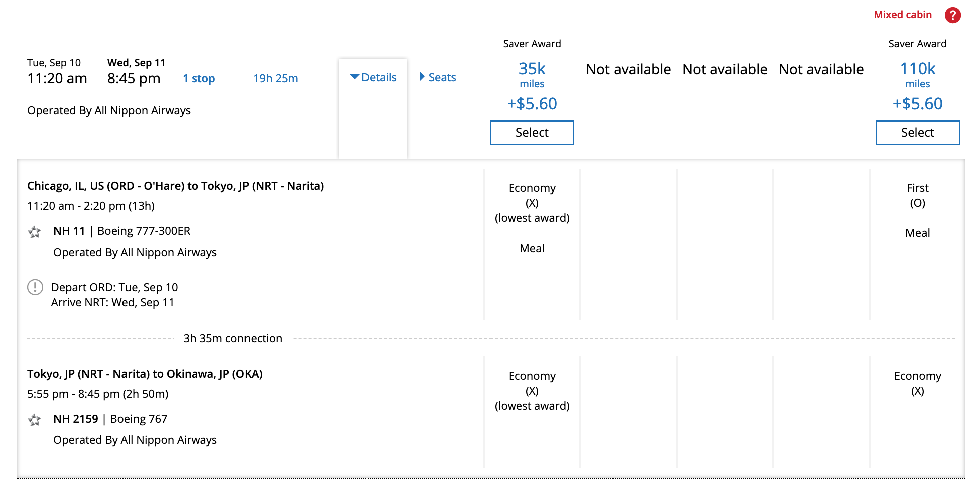Click the Star Alliance logo beside NH 2159

click(x=35, y=420)
